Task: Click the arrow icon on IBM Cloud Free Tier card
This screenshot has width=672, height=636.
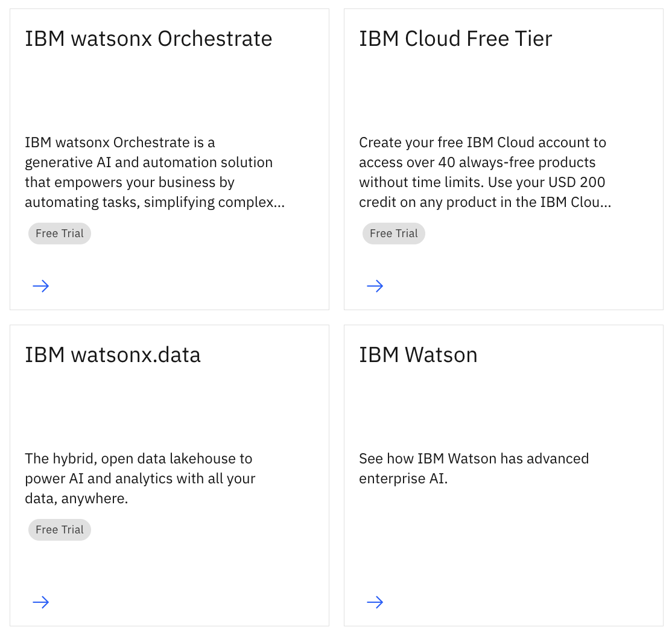Action: tap(375, 286)
